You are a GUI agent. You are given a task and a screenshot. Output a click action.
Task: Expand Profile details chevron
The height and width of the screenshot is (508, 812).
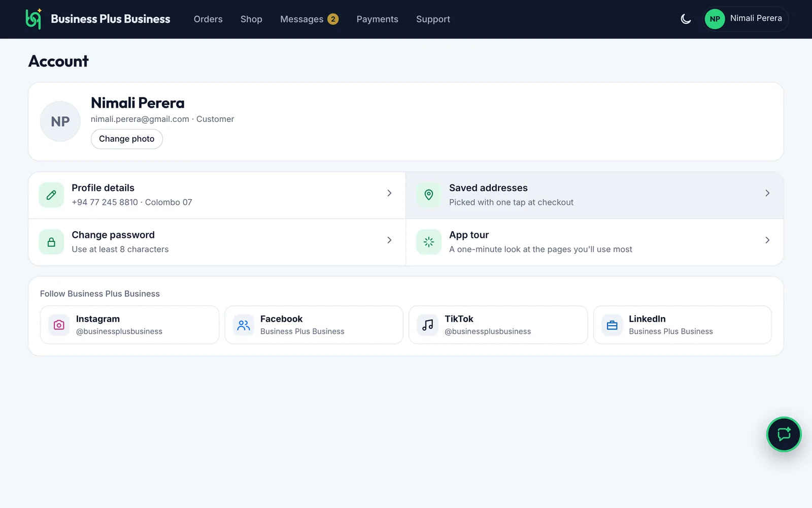click(389, 193)
